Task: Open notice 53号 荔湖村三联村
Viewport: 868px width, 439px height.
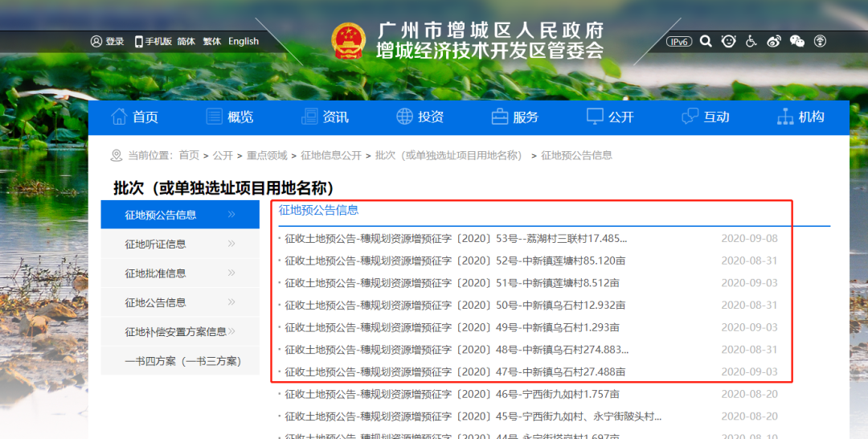Action: 455,238
